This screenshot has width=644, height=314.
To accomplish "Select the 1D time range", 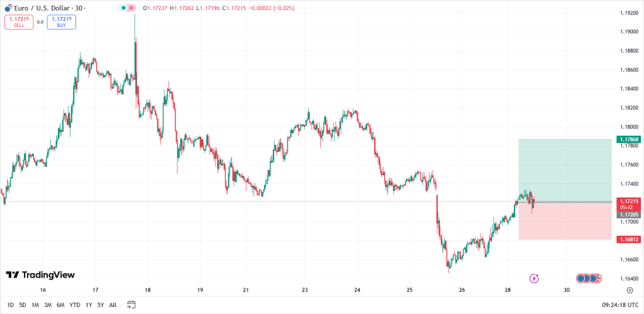I will (10, 305).
